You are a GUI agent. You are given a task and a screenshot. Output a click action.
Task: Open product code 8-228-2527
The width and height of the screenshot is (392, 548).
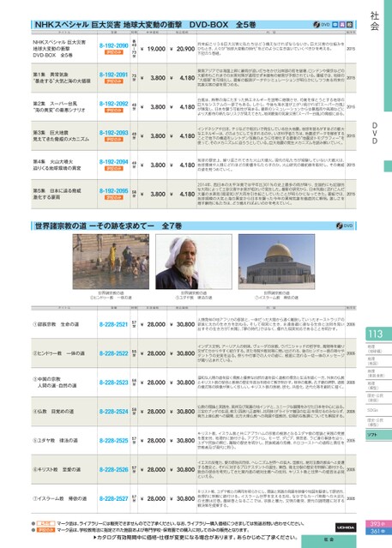[x=113, y=499]
